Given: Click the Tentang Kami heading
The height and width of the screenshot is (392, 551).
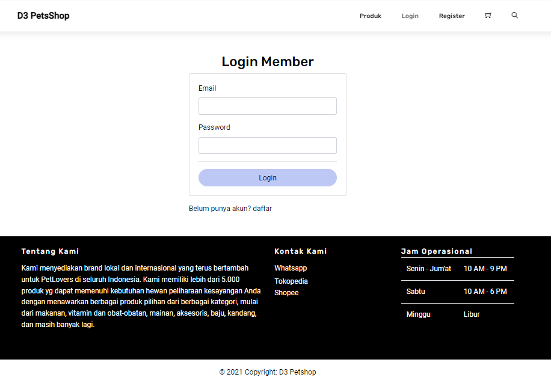Looking at the screenshot, I should point(50,251).
